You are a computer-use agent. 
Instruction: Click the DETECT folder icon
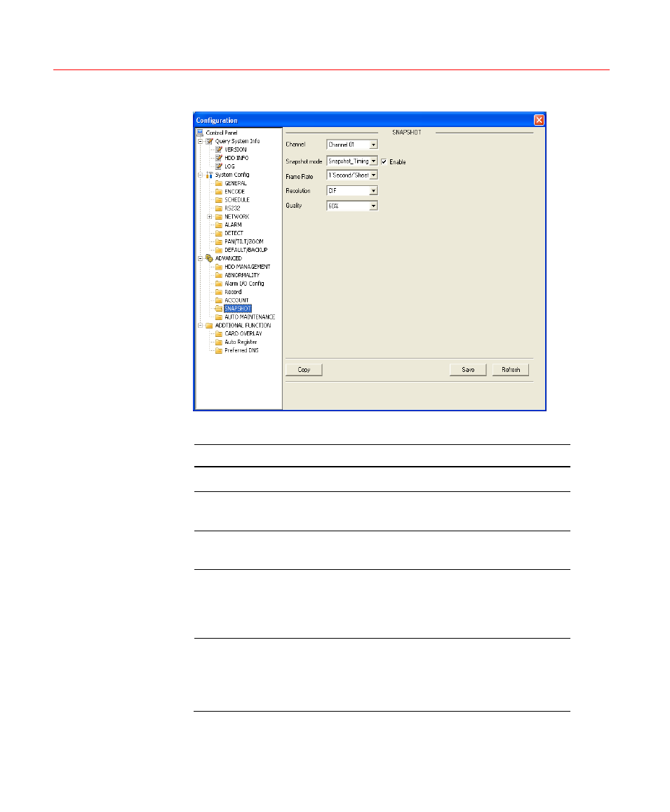coord(218,233)
